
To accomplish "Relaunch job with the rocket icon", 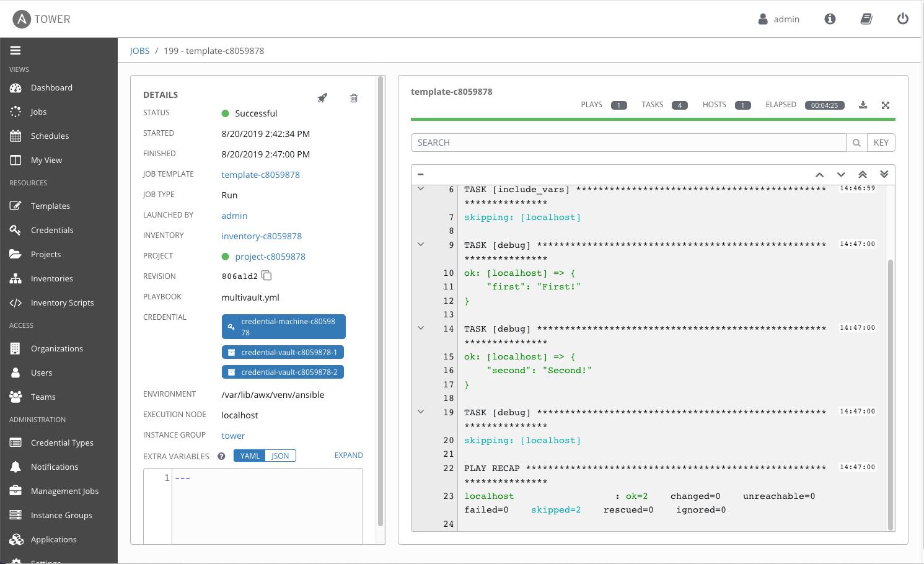I will pyautogui.click(x=322, y=98).
